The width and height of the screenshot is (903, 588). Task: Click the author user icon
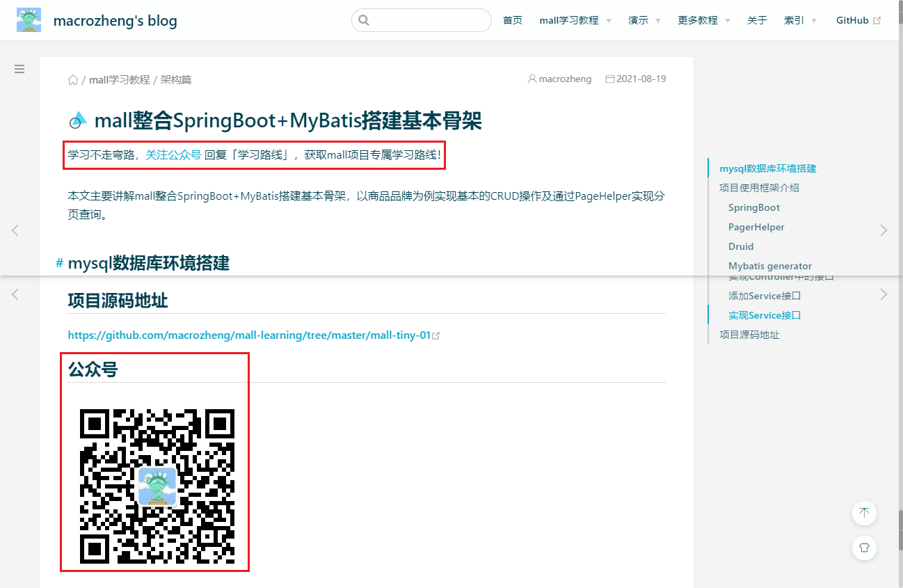pos(532,79)
